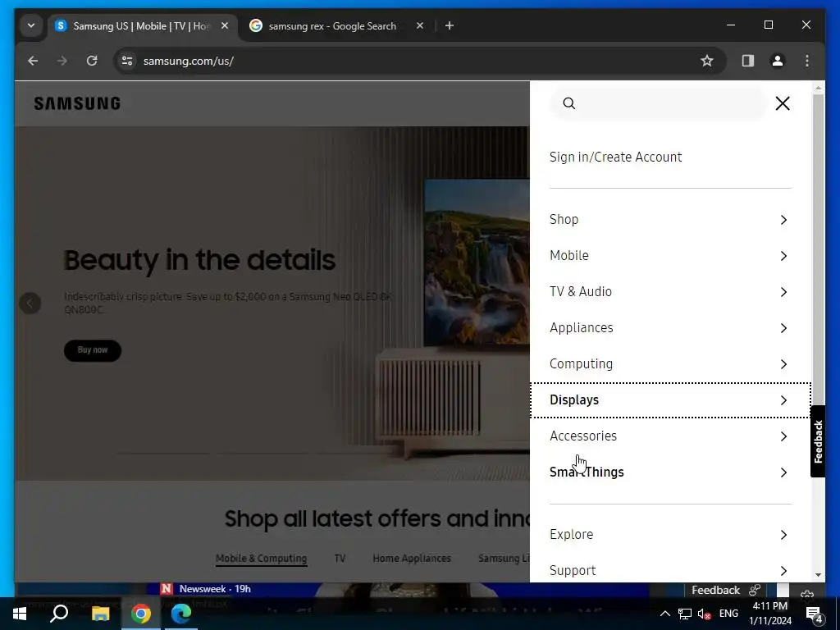Screen dimensions: 840x630
Task: Switch to samsung rex Google Search tab
Action: (x=332, y=25)
